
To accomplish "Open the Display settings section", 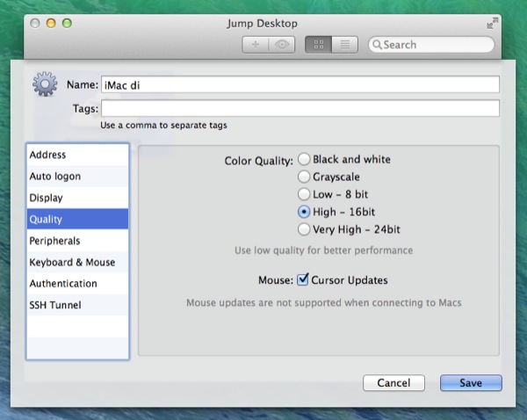I will (x=77, y=198).
